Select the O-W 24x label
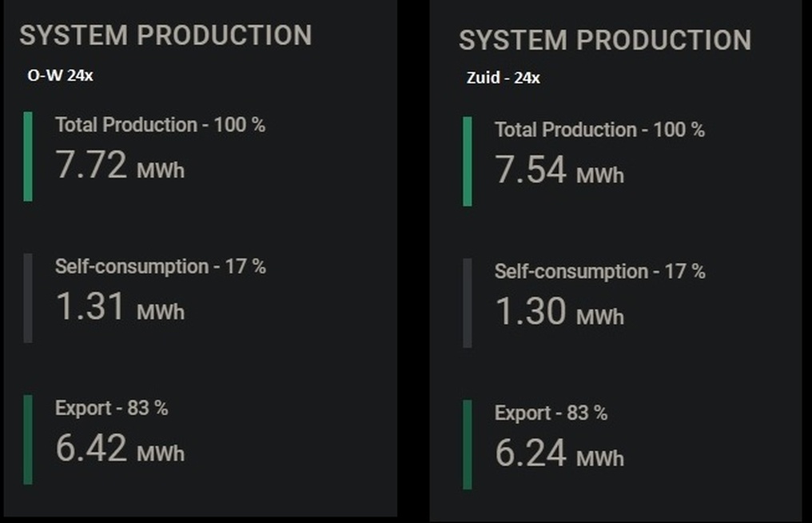This screenshot has height=523, width=812. [54, 75]
